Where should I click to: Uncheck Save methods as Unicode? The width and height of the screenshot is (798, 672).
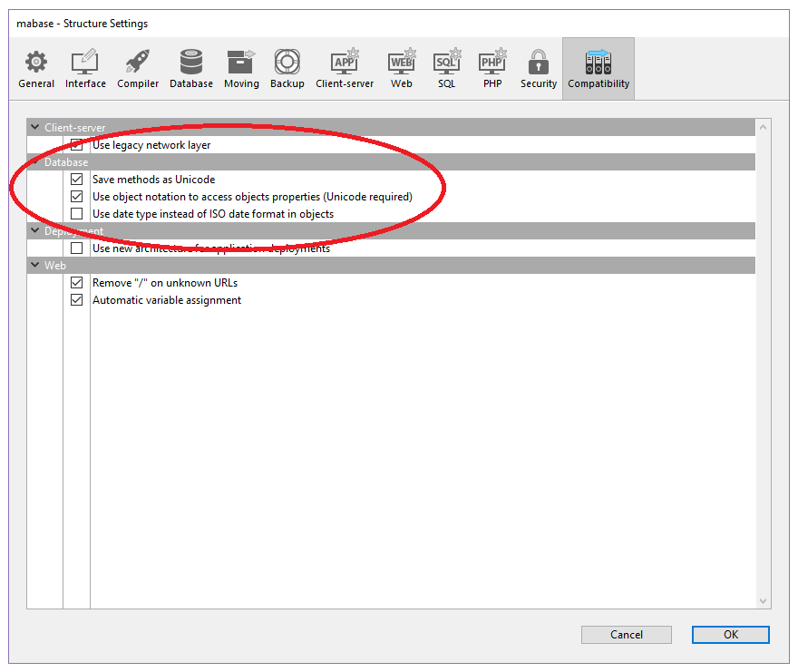(x=77, y=180)
